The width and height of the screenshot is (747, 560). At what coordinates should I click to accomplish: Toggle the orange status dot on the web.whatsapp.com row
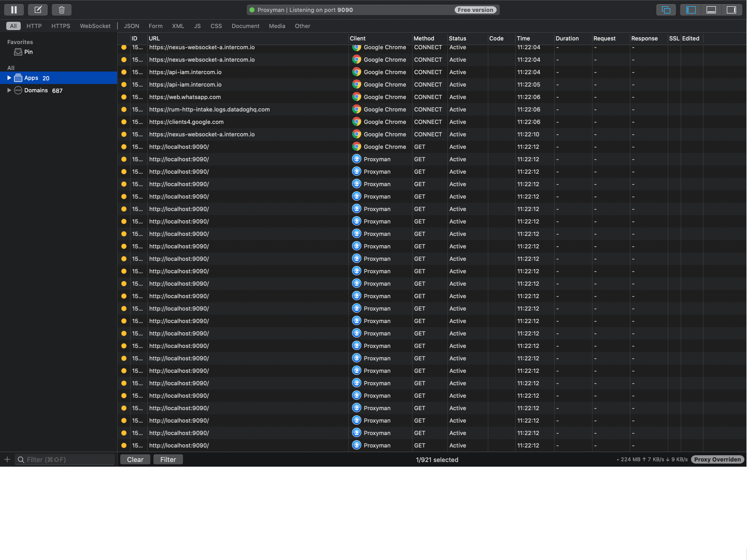(x=123, y=97)
